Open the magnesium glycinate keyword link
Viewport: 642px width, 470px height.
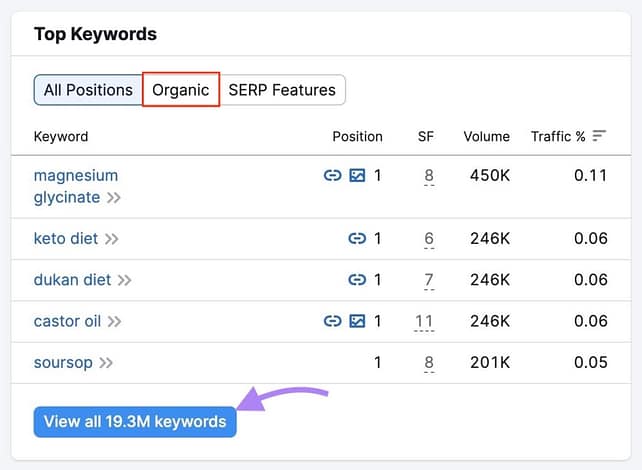pos(76,176)
